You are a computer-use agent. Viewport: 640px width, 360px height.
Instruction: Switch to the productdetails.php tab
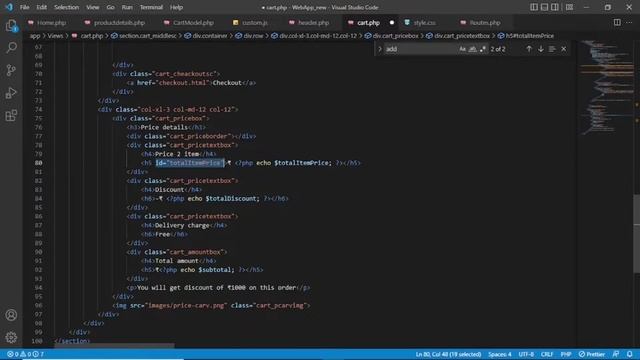pyautogui.click(x=119, y=23)
